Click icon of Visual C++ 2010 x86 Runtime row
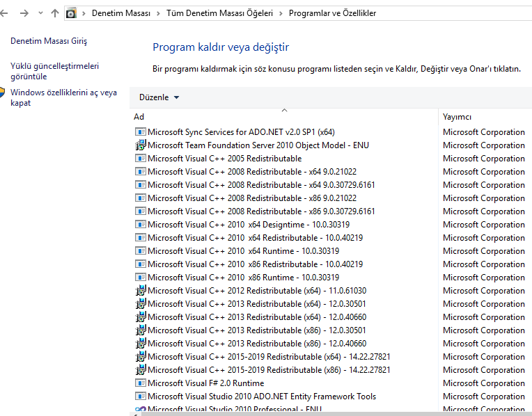The image size is (532, 416). coord(141,278)
